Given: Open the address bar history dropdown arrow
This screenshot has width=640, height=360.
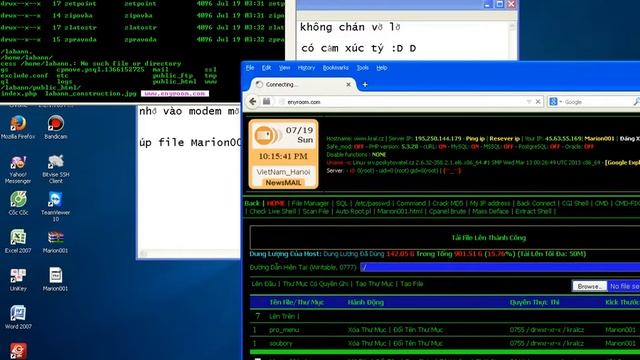Looking at the screenshot, I should [529, 102].
